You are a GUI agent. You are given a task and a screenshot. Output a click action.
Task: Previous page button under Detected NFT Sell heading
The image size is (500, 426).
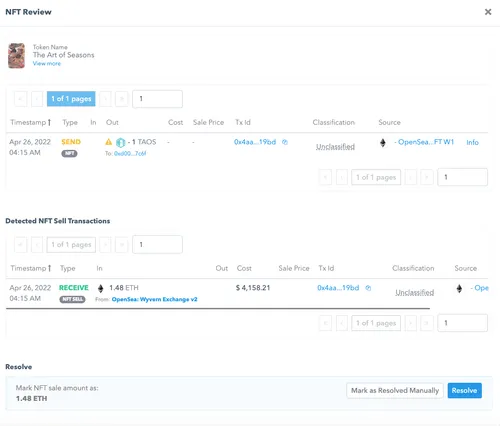pos(37,245)
